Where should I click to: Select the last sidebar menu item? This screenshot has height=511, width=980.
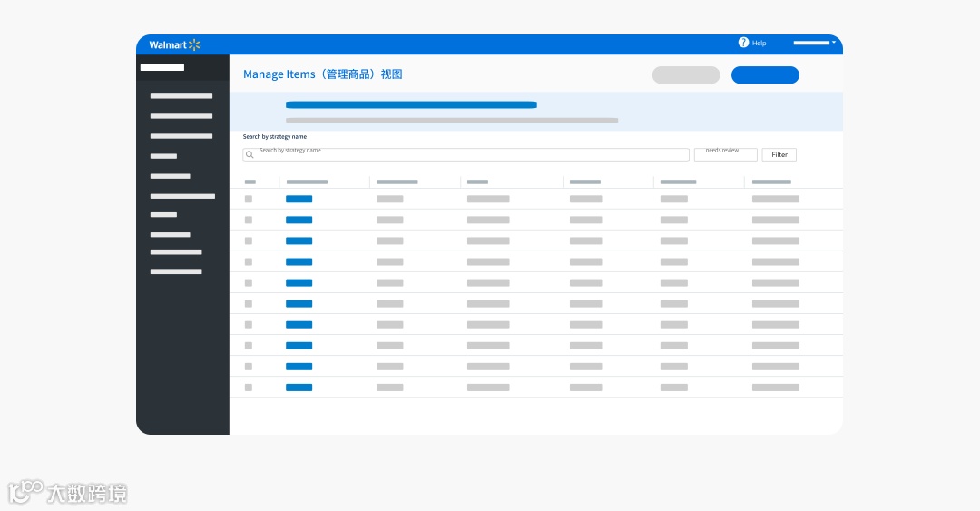pyautogui.click(x=176, y=272)
